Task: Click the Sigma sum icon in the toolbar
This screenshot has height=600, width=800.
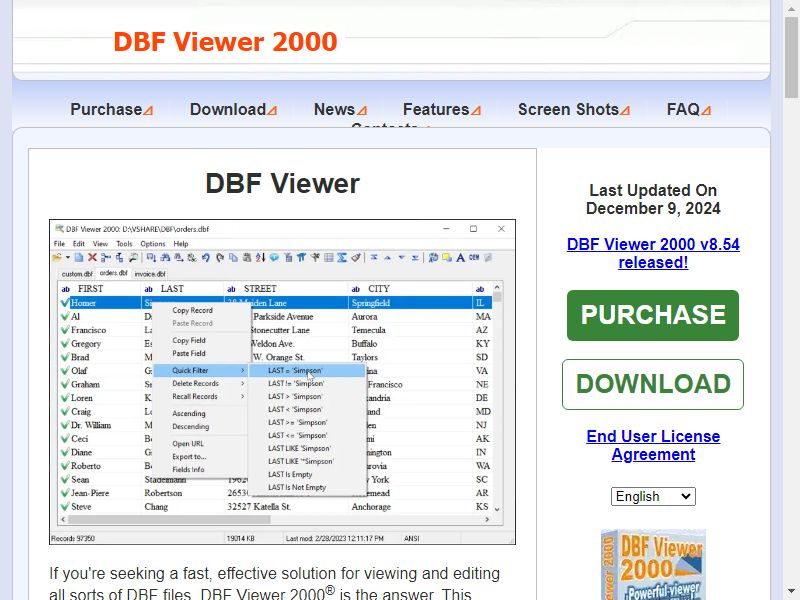Action: click(x=342, y=258)
